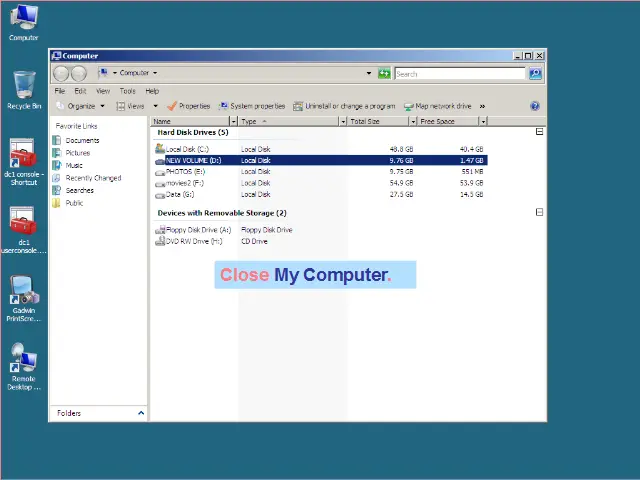The width and height of the screenshot is (640, 480).
Task: Open Public in Favorite Links
Action: point(68,203)
